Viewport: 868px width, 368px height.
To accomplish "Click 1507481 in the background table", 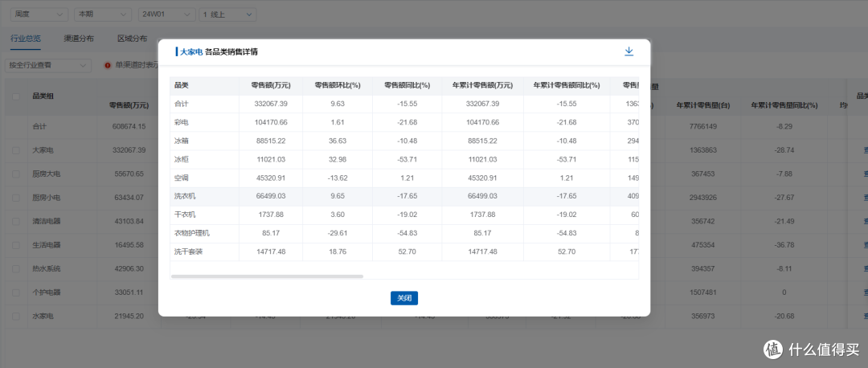I will [703, 292].
